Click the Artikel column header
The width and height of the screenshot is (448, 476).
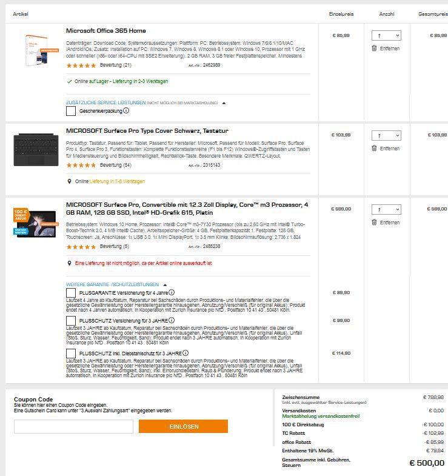click(21, 14)
